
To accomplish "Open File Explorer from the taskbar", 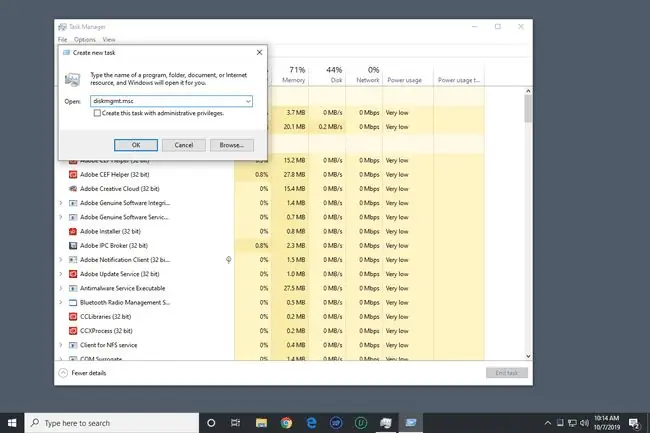I will [261, 423].
